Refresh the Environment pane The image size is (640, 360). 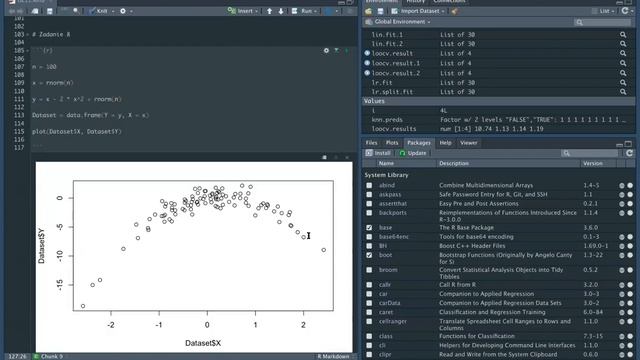click(625, 11)
